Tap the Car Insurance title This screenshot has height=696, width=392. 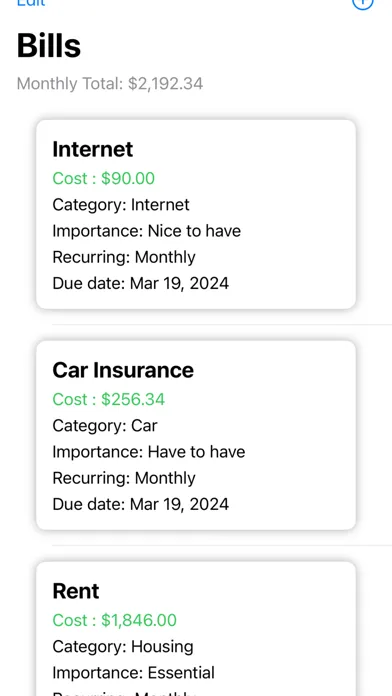[x=123, y=370]
